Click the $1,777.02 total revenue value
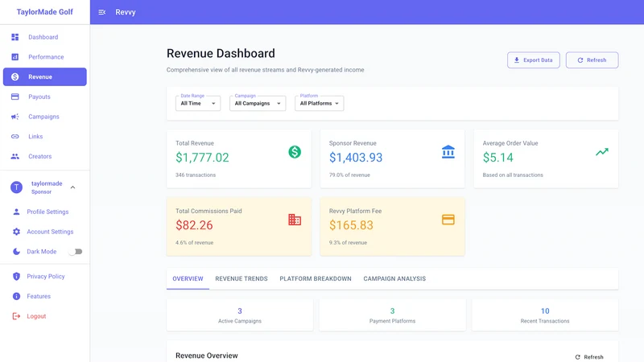This screenshot has width=644, height=362. 202,158
